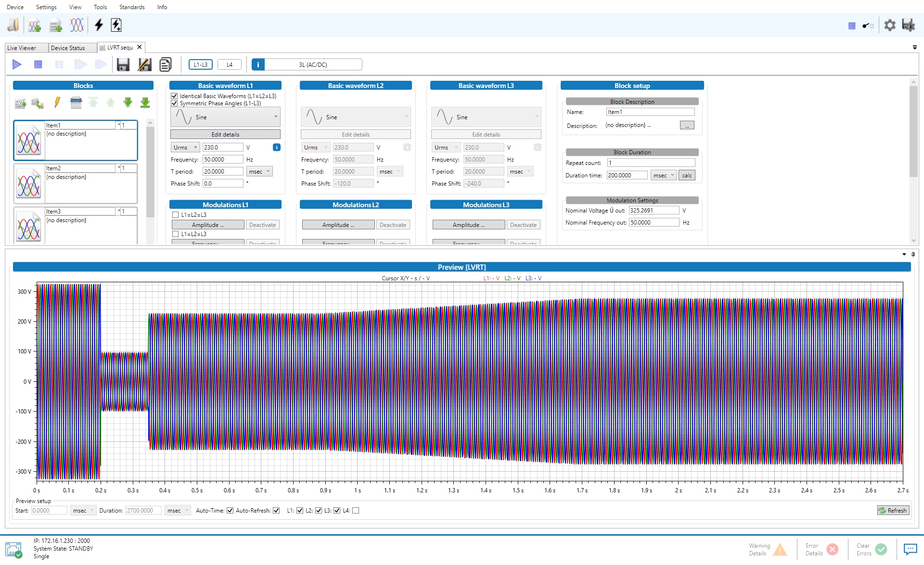Open the Sine waveform dropdown for L1
This screenshot has height=565, width=924.
[225, 117]
